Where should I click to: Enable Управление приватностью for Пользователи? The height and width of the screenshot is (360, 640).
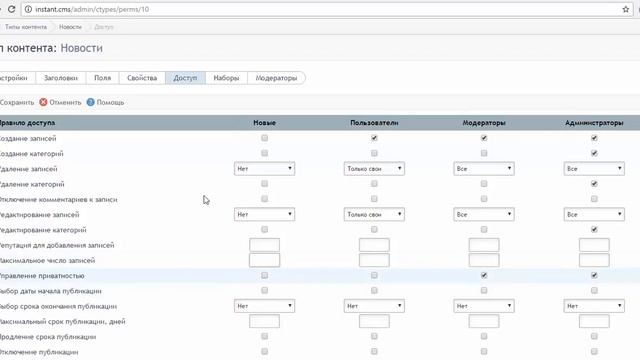(x=374, y=276)
